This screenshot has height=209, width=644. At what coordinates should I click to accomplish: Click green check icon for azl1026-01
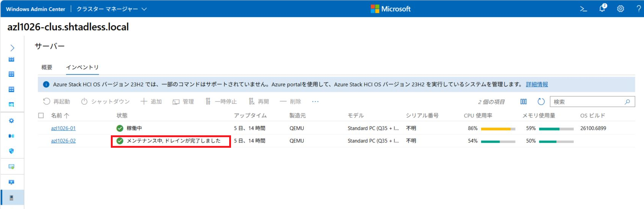(120, 128)
